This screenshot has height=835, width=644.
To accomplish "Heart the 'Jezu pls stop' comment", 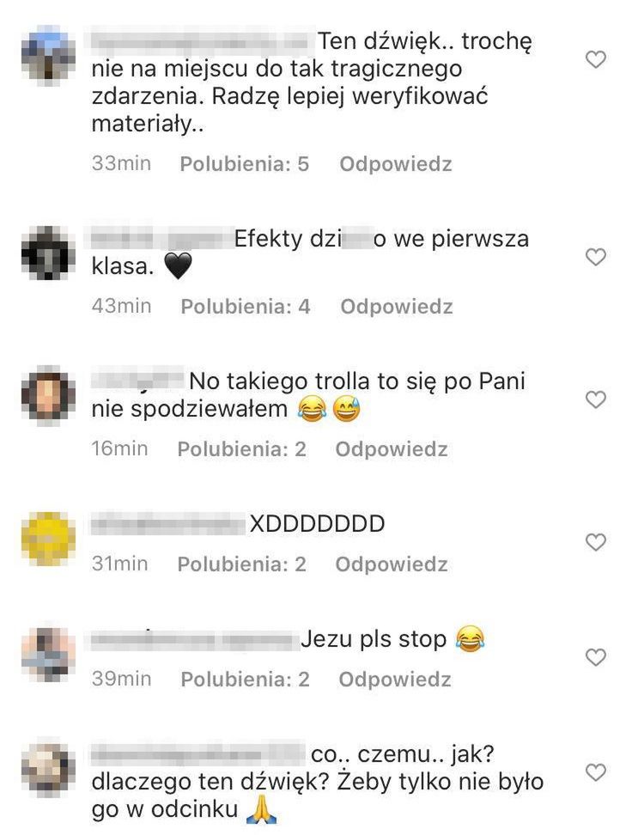I will point(596,657).
